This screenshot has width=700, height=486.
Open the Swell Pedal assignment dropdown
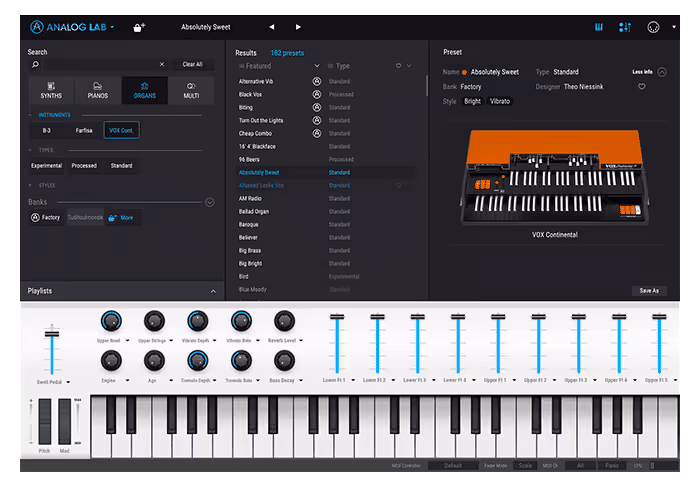tap(68, 382)
